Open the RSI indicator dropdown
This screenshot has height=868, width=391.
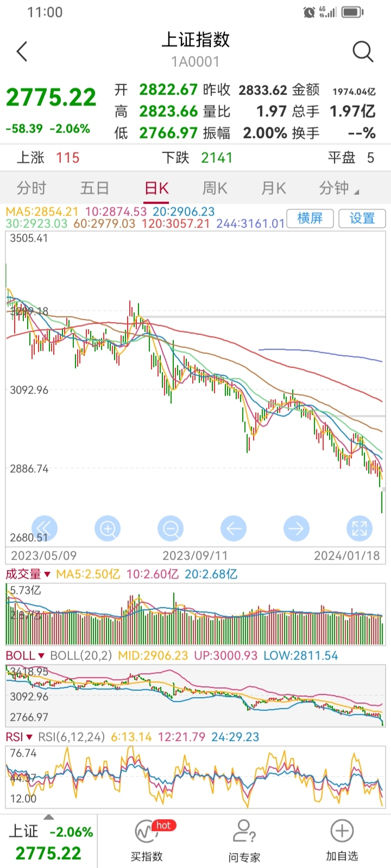[20, 737]
